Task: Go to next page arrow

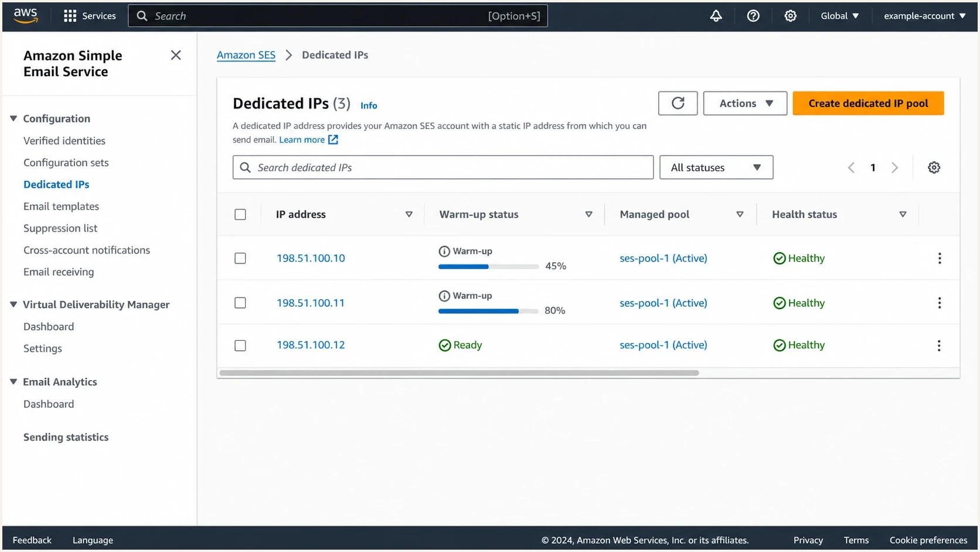Action: point(894,168)
